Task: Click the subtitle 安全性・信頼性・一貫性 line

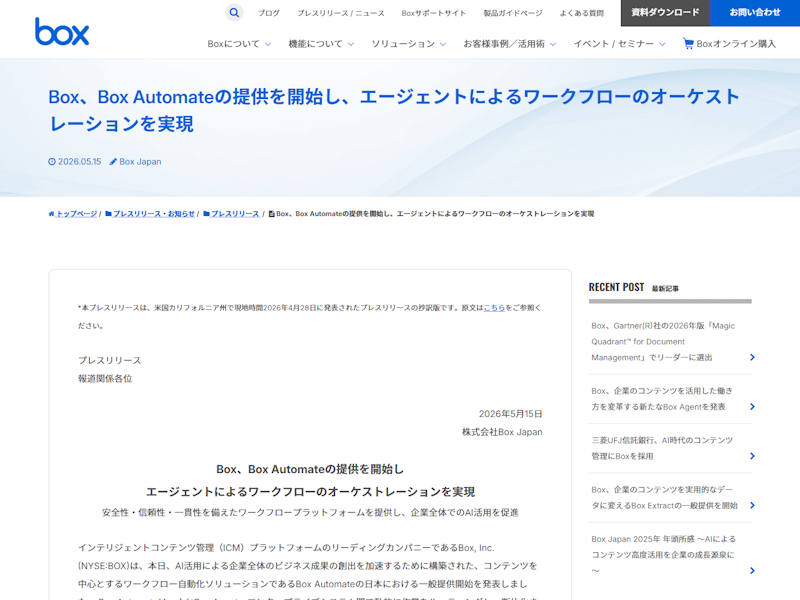Action: 310,513
